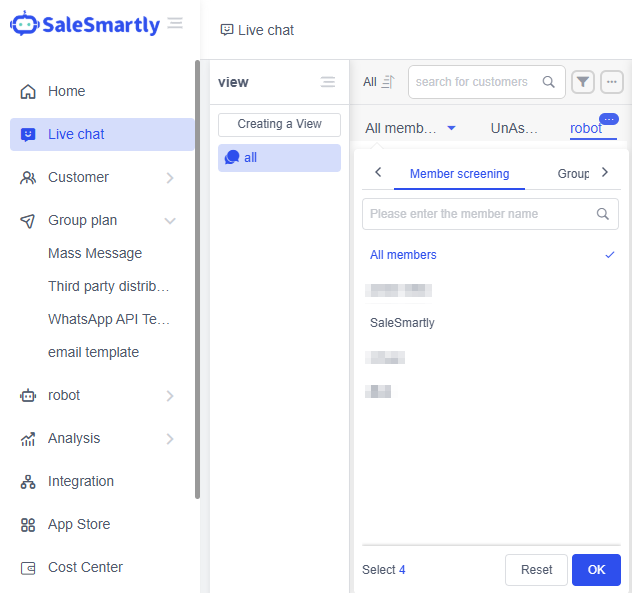This screenshot has height=593, width=632.
Task: Click the member name search field
Action: click(x=480, y=214)
